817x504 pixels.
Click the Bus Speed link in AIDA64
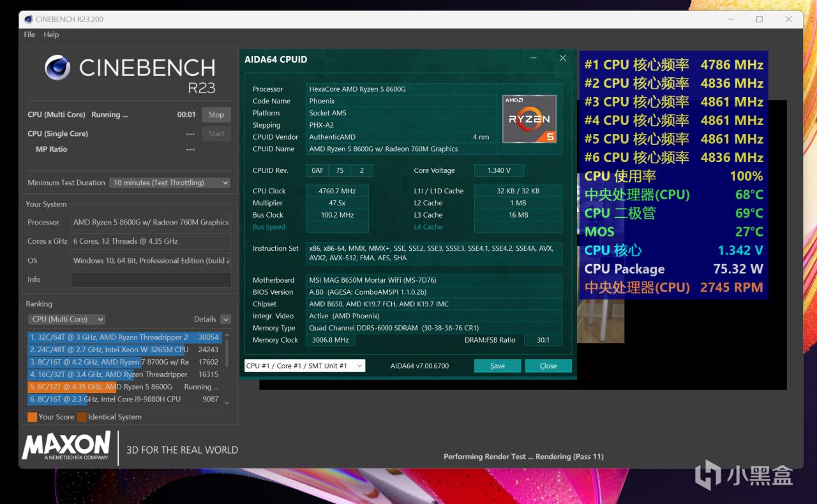click(x=269, y=227)
